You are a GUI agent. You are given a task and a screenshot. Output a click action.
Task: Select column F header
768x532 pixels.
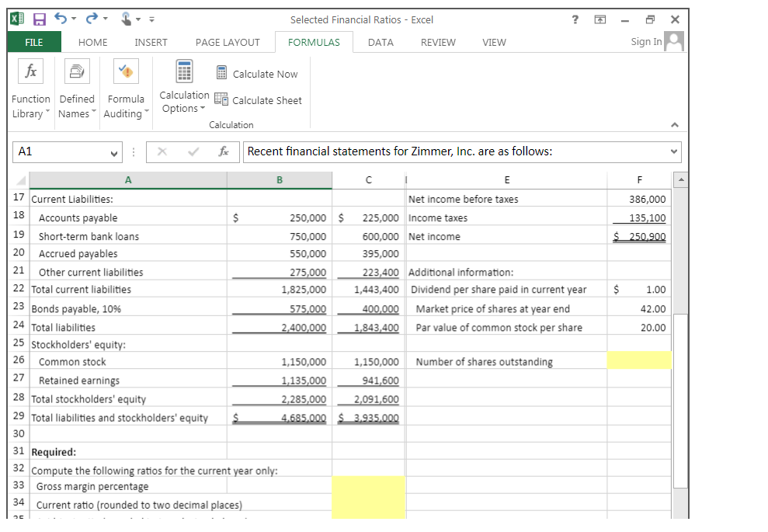(639, 180)
